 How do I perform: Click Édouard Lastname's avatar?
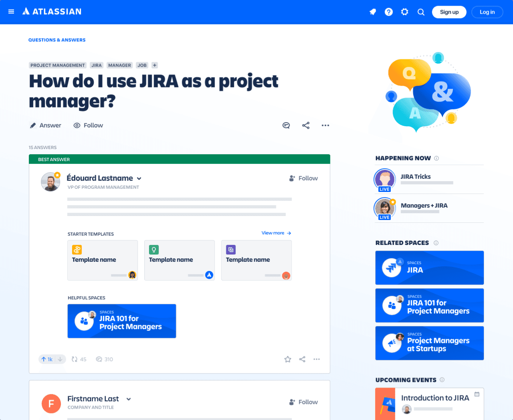pyautogui.click(x=51, y=182)
